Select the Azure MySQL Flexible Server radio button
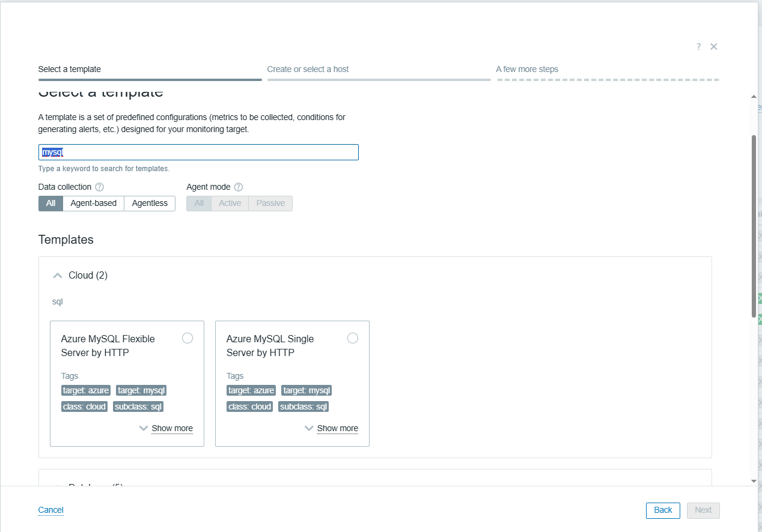The image size is (762, 532). tap(187, 338)
